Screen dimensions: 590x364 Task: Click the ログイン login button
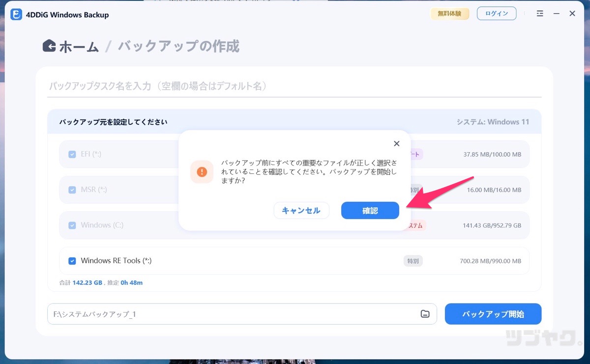pyautogui.click(x=496, y=14)
